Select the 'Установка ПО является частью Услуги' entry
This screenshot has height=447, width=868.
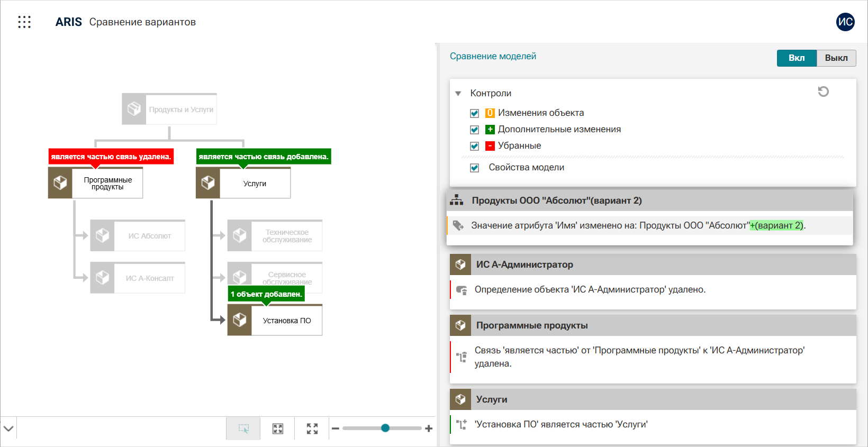653,424
